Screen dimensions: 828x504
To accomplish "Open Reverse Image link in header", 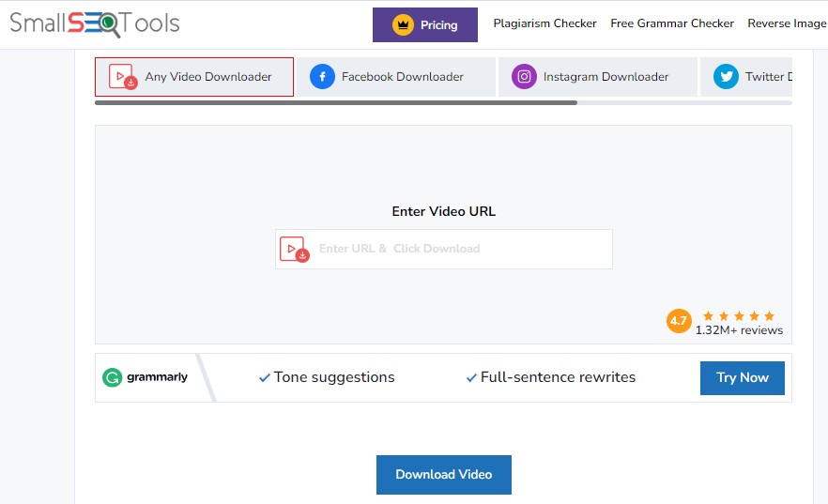I will [x=787, y=23].
